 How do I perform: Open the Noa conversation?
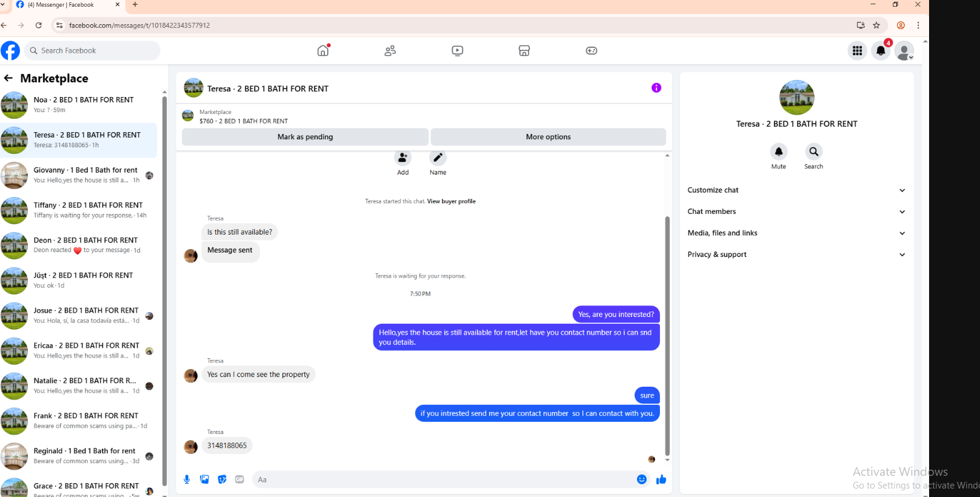click(79, 105)
